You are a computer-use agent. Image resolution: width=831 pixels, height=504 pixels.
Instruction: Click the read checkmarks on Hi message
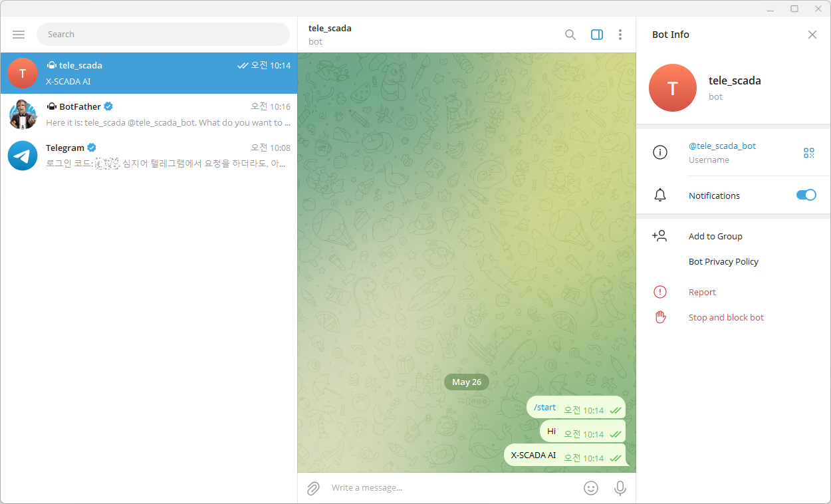coord(615,435)
